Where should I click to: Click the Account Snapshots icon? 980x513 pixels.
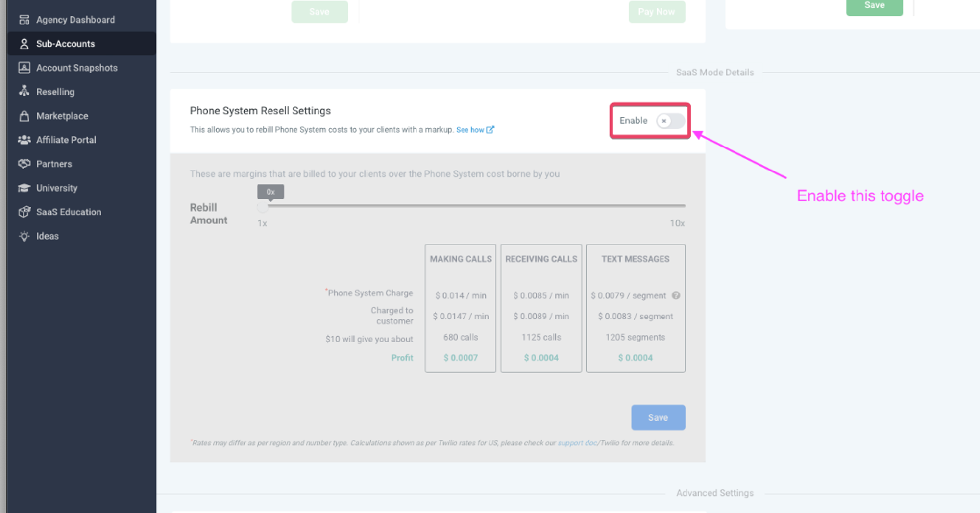(x=24, y=68)
